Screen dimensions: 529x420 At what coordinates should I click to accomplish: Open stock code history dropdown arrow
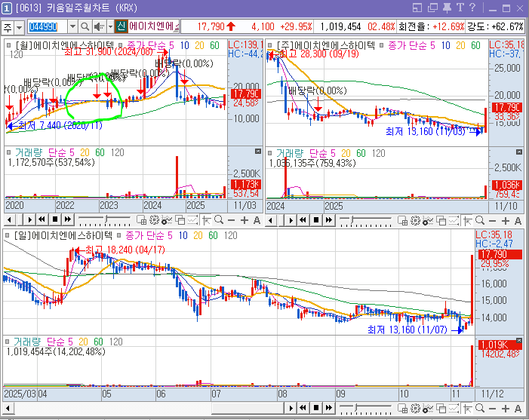tap(72, 26)
